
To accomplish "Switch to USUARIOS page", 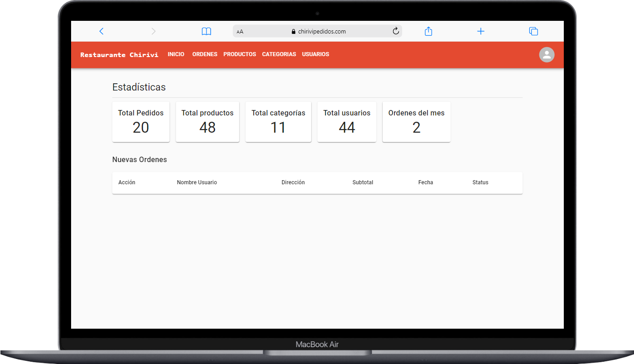I will point(316,54).
